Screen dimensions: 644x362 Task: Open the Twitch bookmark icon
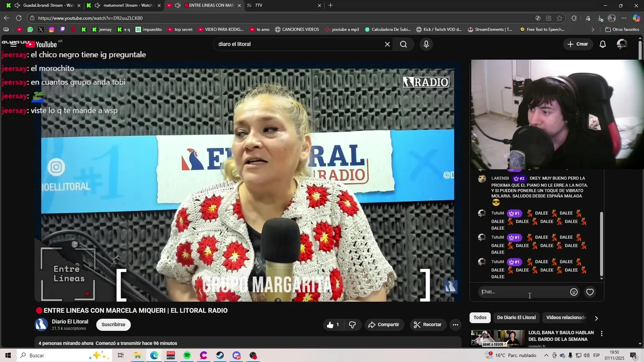pyautogui.click(x=62, y=30)
